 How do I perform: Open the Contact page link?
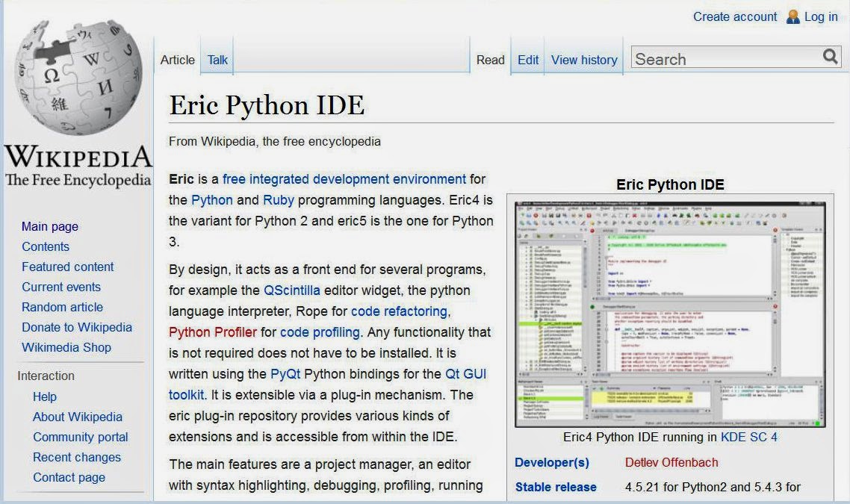(69, 477)
